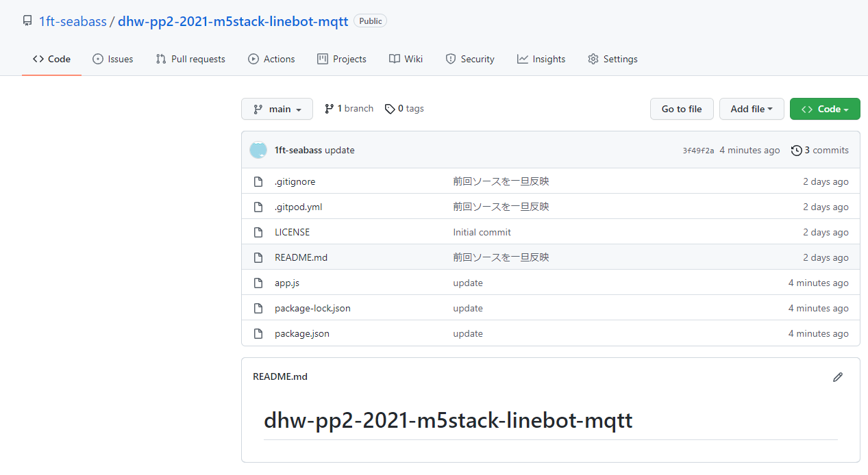Expand the main branch dropdown

coord(277,109)
